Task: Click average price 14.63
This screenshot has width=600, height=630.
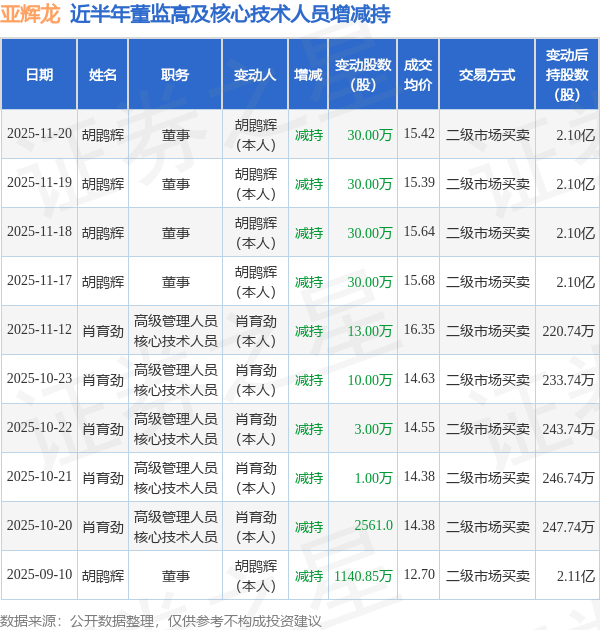Action: (419, 378)
